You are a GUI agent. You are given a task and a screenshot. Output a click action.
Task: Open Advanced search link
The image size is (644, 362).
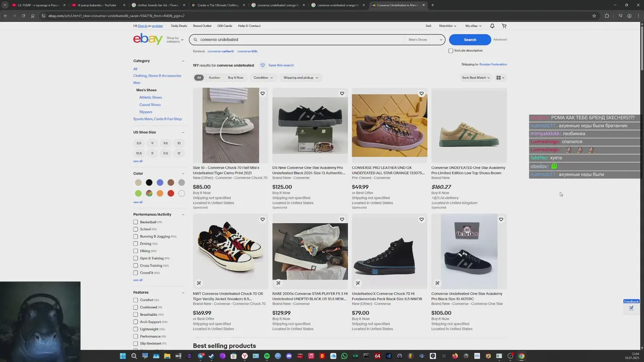pyautogui.click(x=500, y=40)
